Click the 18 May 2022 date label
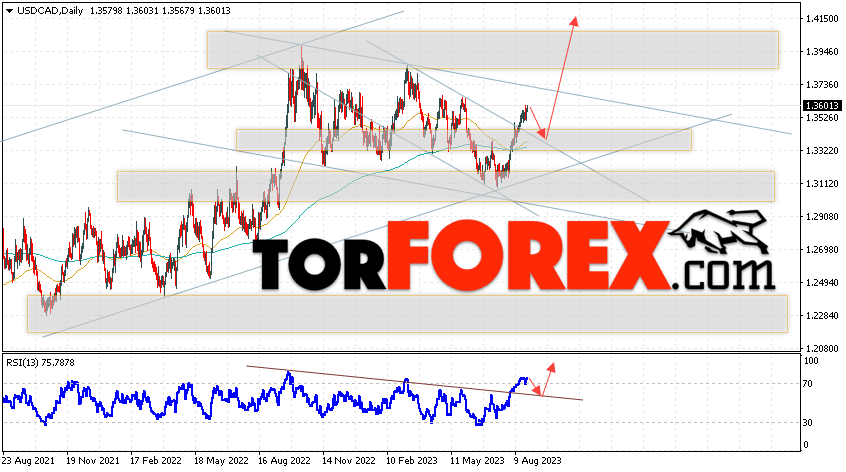This screenshot has height=472, width=846. click(x=221, y=461)
